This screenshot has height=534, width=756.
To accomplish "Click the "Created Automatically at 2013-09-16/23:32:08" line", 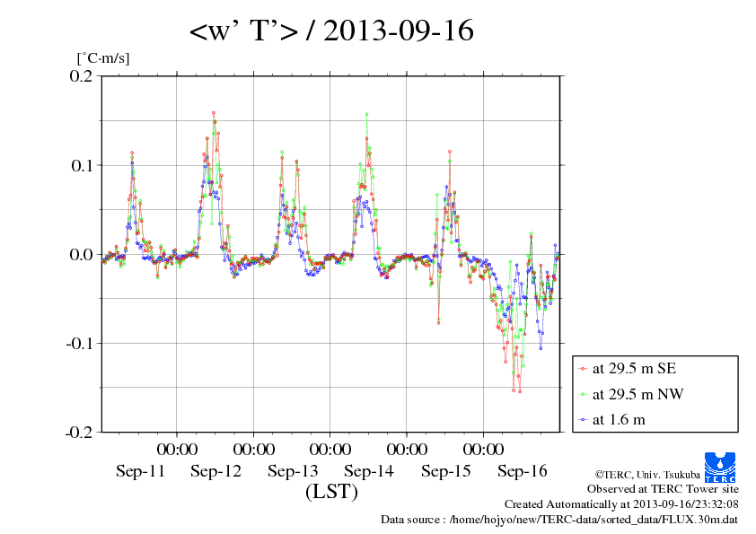I will pyautogui.click(x=621, y=504).
